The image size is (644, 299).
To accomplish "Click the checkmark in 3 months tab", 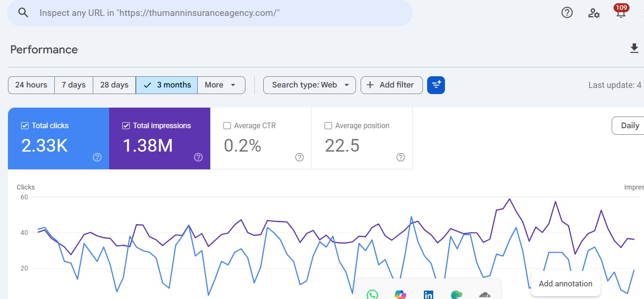I will click(148, 85).
